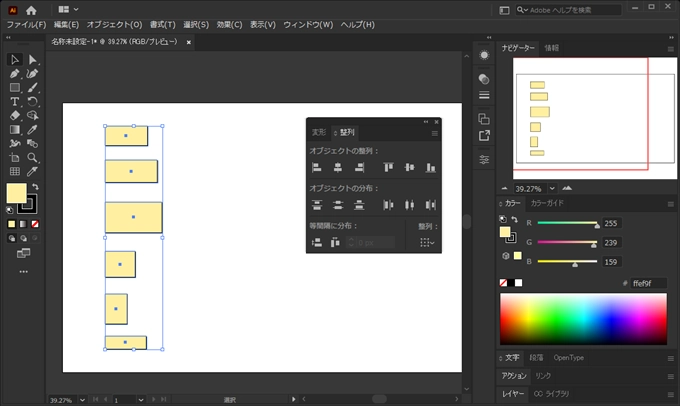Viewport: 680px width, 406px height.
Task: Collapse the Align panel
Action: [x=426, y=122]
